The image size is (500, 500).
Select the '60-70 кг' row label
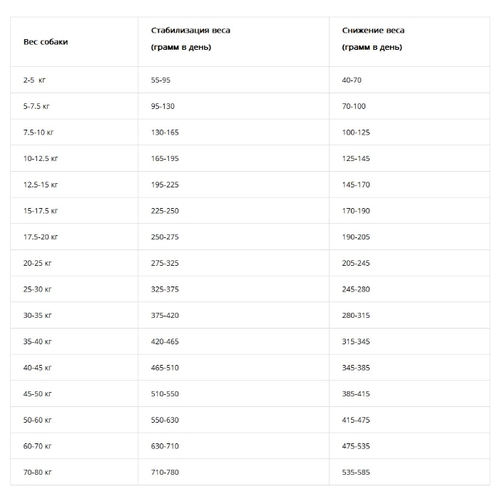[x=37, y=446]
